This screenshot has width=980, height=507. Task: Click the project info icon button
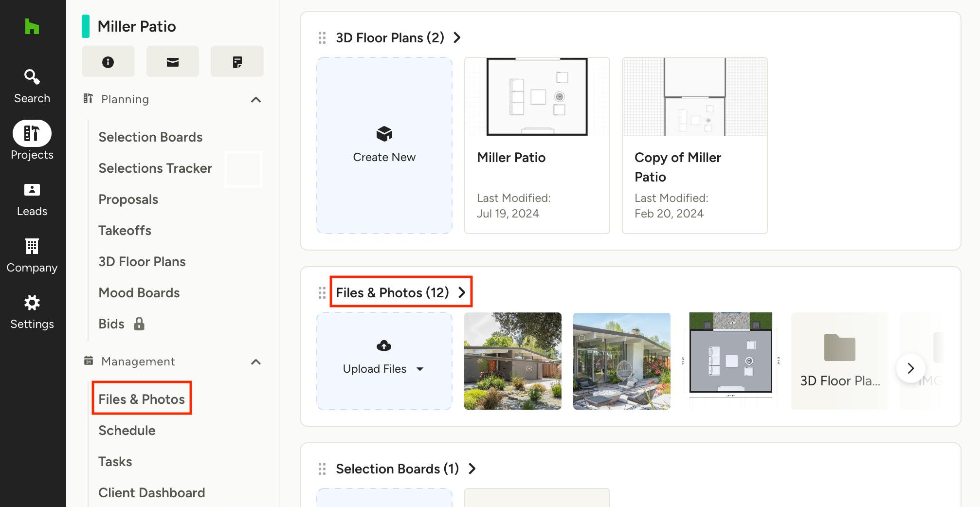pyautogui.click(x=108, y=62)
